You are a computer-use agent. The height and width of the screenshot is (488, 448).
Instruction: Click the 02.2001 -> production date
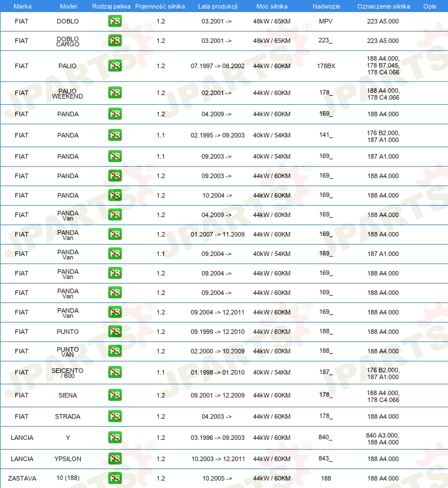pyautogui.click(x=217, y=93)
